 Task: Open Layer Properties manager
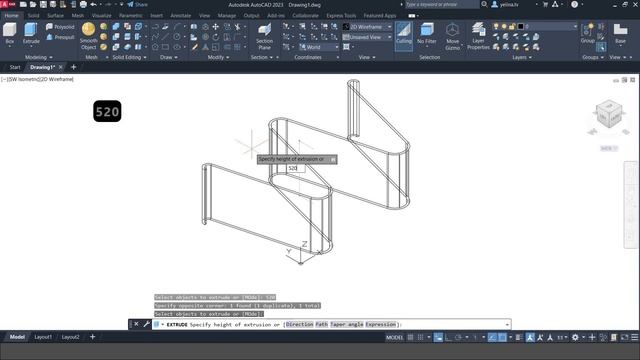[478, 36]
